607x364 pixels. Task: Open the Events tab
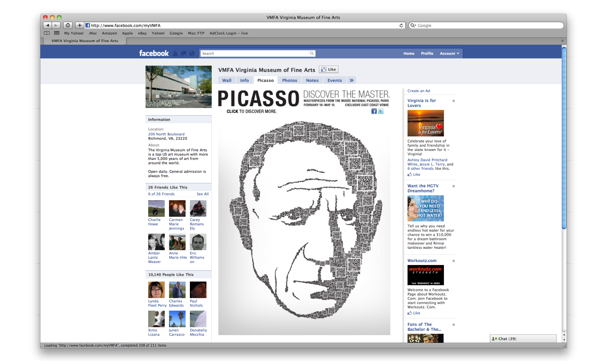pyautogui.click(x=335, y=80)
